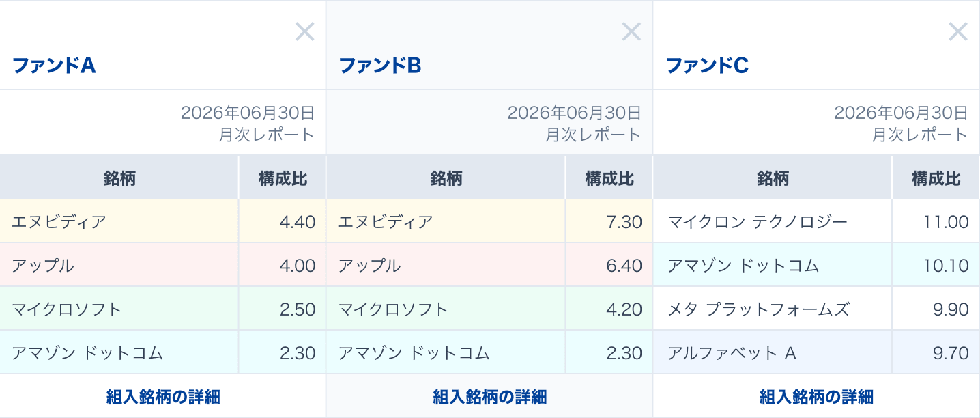
Task: Select マイクロソフト row in ファンドA
Action: [163, 309]
